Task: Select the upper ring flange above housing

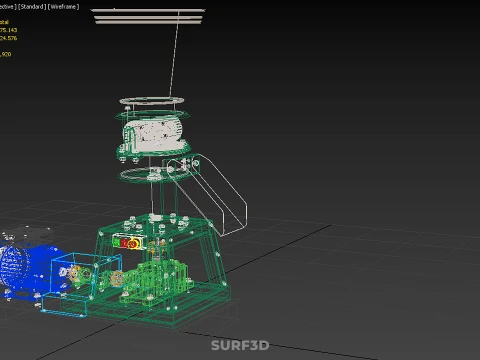Action: (152, 100)
